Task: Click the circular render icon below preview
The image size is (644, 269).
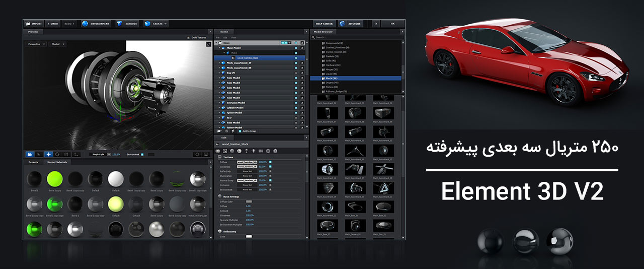Action: pos(197,155)
